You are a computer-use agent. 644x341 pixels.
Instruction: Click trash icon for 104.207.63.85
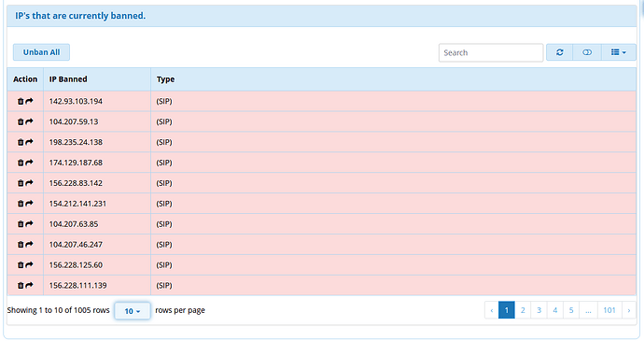[21, 224]
